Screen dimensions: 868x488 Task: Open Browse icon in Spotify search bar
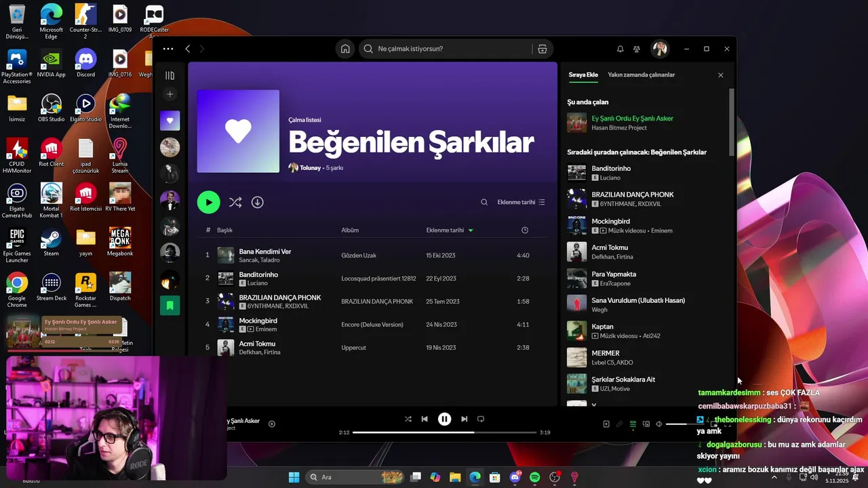(542, 49)
